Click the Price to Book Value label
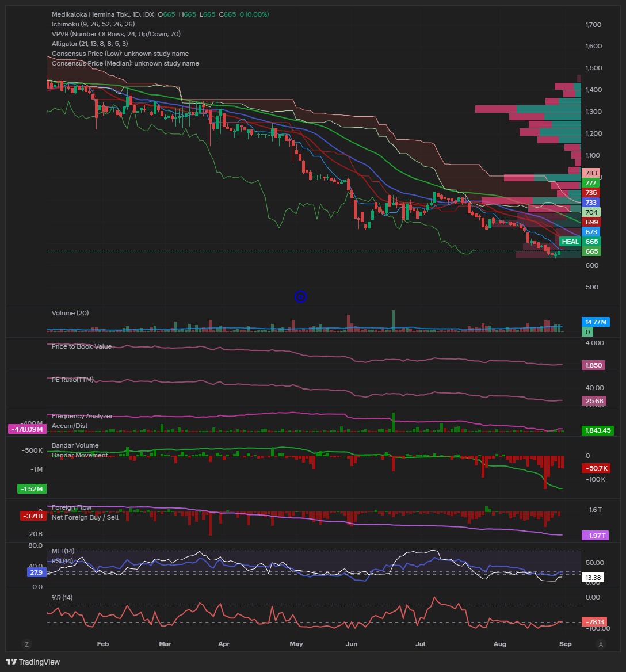Image resolution: width=626 pixels, height=672 pixels. pos(81,346)
